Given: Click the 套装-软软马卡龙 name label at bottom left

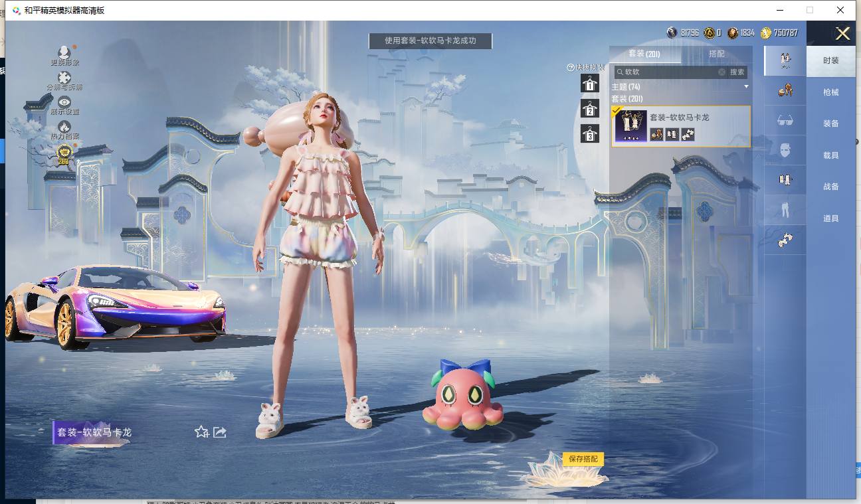Looking at the screenshot, I should point(94,432).
